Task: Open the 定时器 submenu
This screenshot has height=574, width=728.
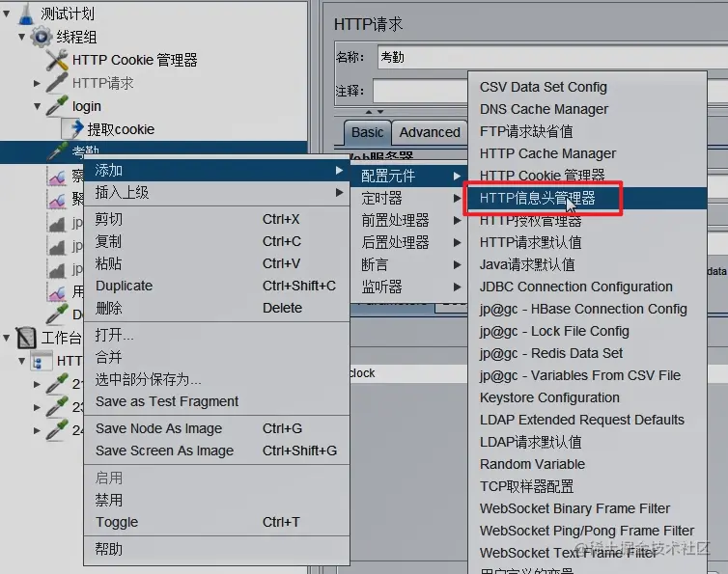Action: 409,198
